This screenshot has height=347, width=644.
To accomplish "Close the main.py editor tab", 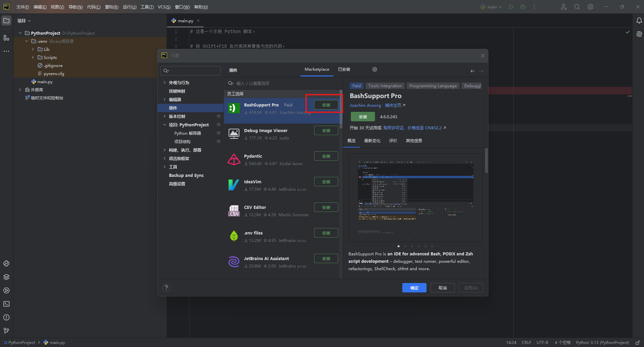I will (x=198, y=21).
